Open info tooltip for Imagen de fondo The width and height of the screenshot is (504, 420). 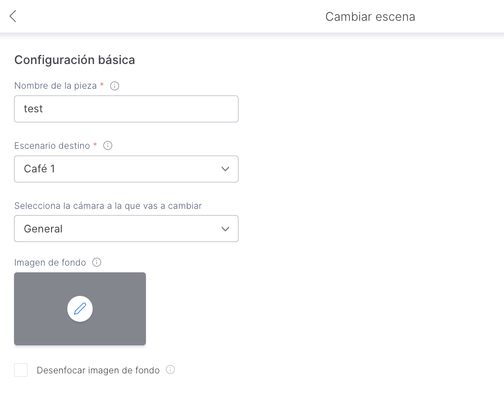97,262
